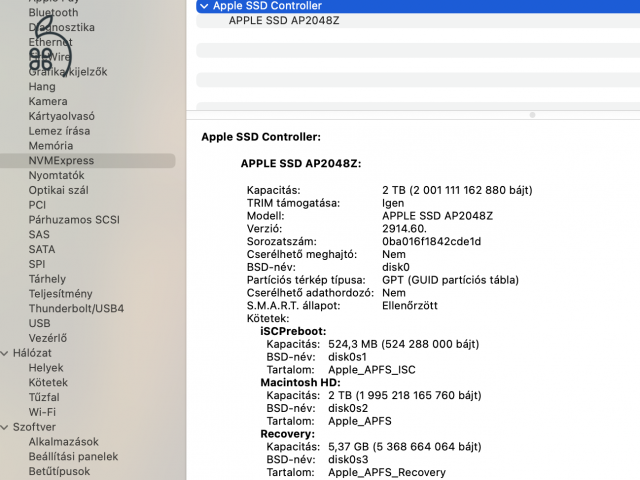
Task: Select Beállítási panelek under Szoftver
Action: (x=73, y=456)
